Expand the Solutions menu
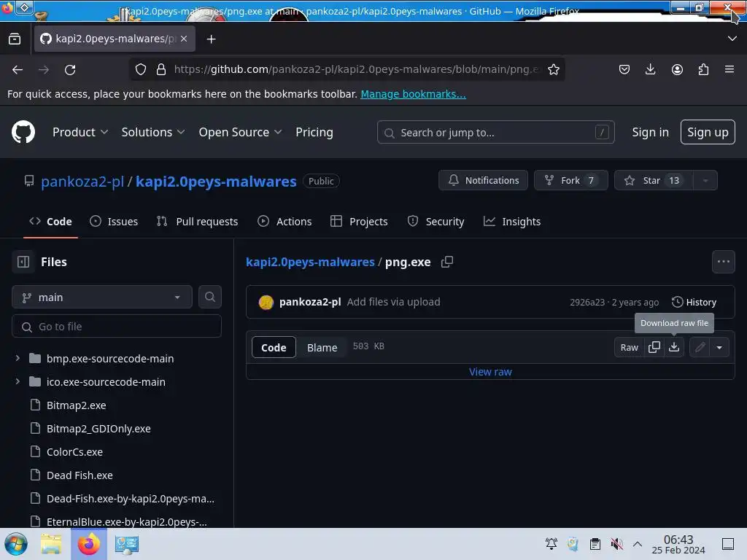The height and width of the screenshot is (560, 747). pos(153,132)
